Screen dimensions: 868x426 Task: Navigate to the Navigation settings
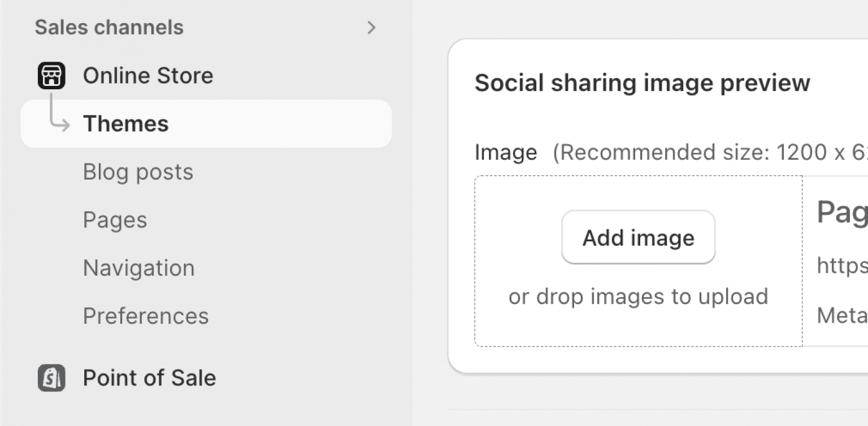[x=138, y=268]
